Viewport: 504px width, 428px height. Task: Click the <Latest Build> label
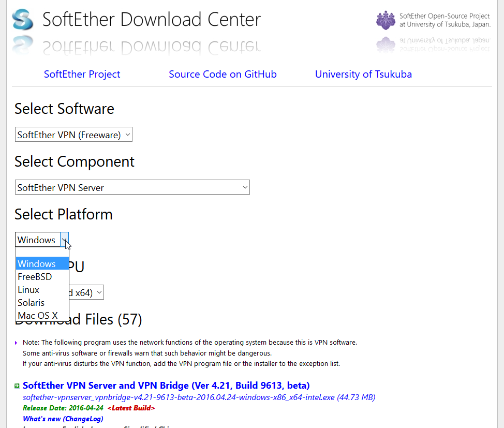[131, 408]
